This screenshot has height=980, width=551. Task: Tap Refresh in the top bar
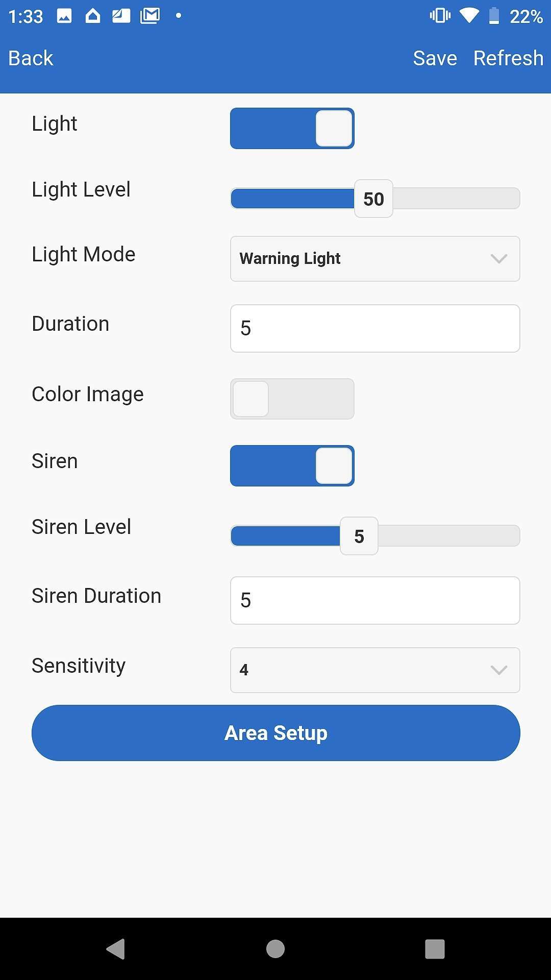click(508, 58)
